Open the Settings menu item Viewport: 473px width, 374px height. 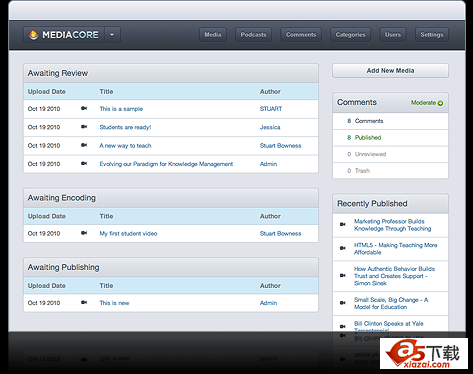coord(432,35)
